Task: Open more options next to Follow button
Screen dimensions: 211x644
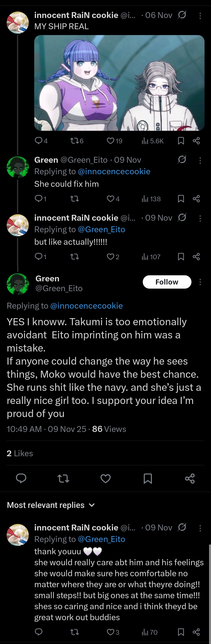Action: pyautogui.click(x=200, y=282)
